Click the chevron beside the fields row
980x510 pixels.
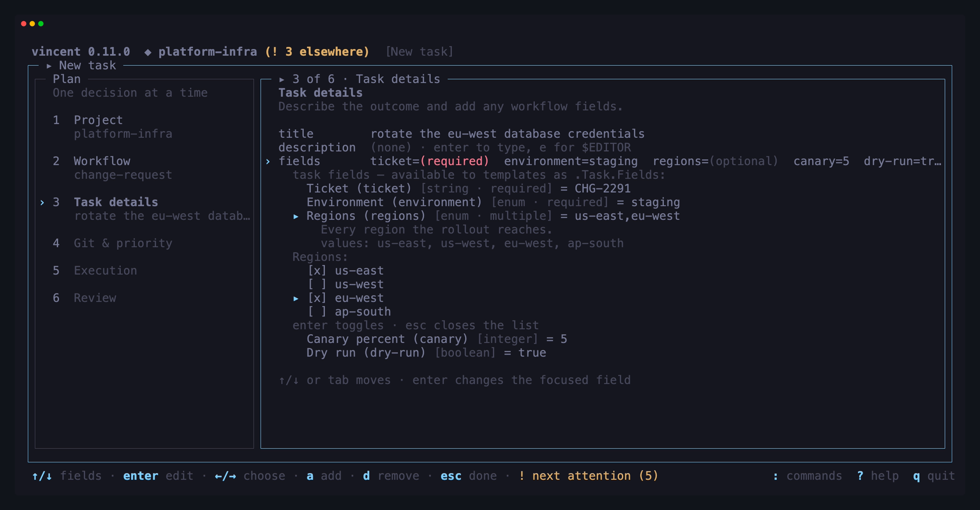pos(268,162)
